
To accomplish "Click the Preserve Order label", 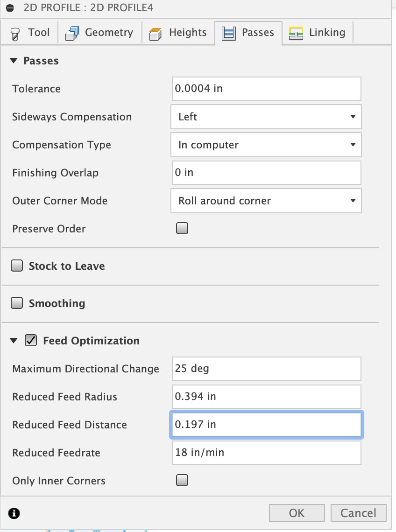I will click(49, 229).
